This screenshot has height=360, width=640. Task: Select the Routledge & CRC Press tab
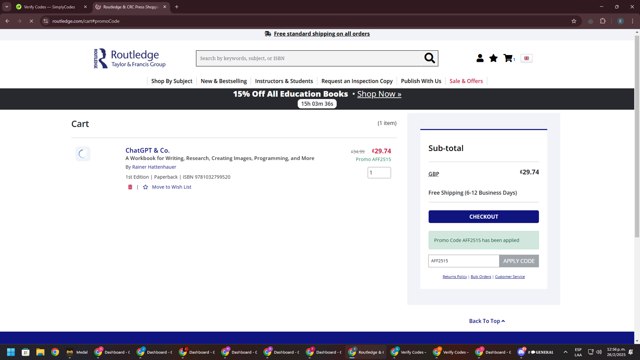coord(130,7)
